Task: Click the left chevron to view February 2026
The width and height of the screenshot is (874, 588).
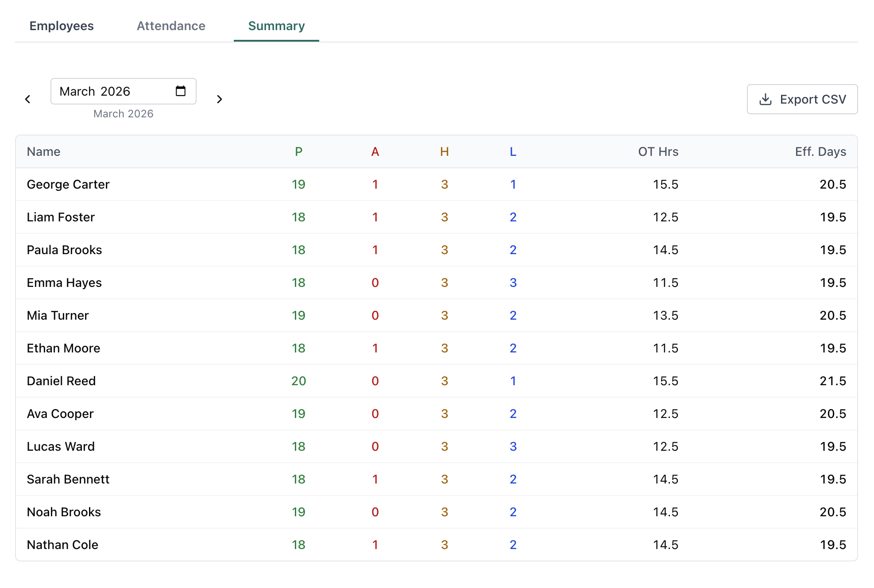Action: click(x=28, y=99)
